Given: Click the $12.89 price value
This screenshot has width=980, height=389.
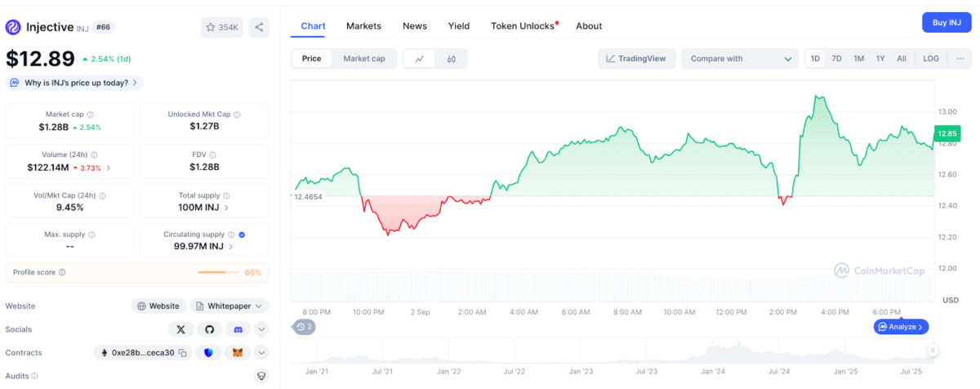Looking at the screenshot, I should pyautogui.click(x=38, y=58).
